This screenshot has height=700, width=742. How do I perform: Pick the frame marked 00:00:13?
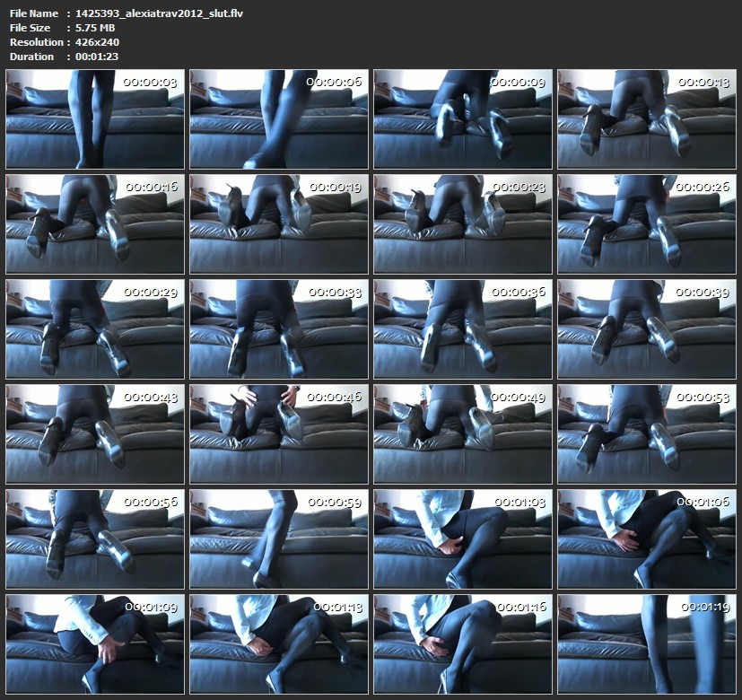point(647,119)
